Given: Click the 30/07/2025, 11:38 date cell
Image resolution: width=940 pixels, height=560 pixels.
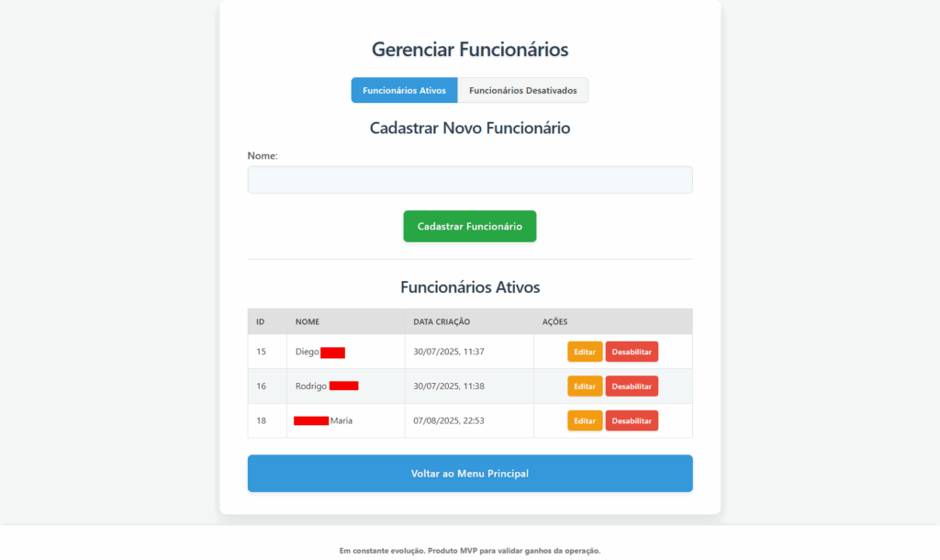Looking at the screenshot, I should (449, 386).
